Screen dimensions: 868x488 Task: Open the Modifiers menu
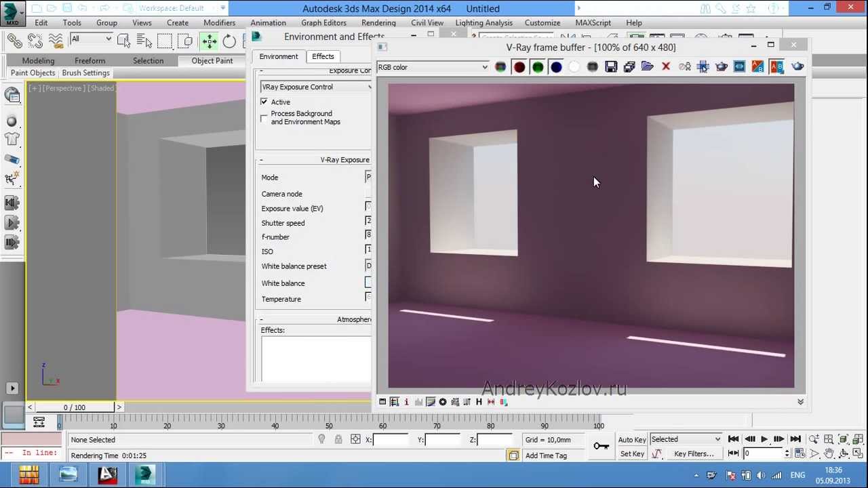click(220, 22)
